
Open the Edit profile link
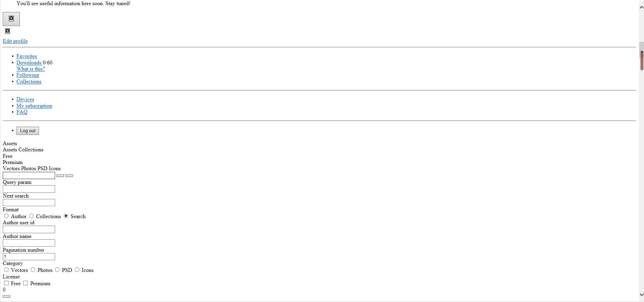(x=15, y=41)
